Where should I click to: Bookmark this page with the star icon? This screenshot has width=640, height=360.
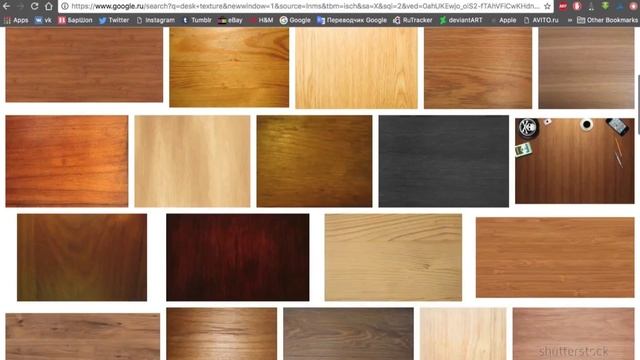pos(547,6)
